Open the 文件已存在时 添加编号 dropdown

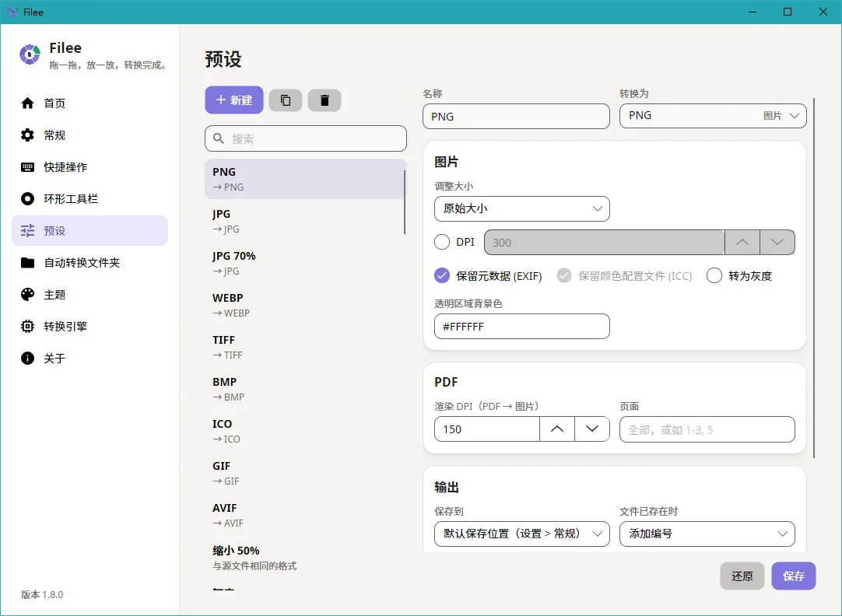(707, 534)
